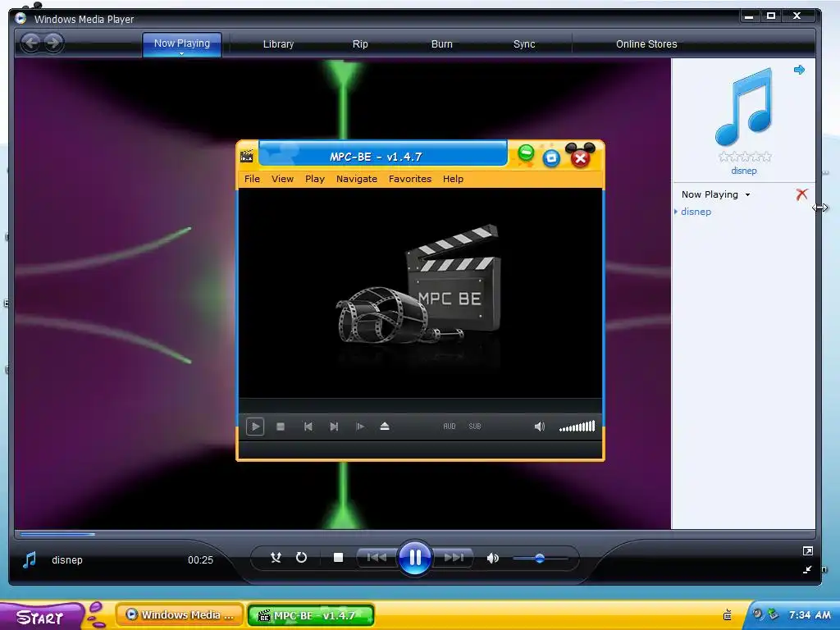This screenshot has width=840, height=630.
Task: Click the music note icon beside disnep in status area
Action: click(x=30, y=559)
